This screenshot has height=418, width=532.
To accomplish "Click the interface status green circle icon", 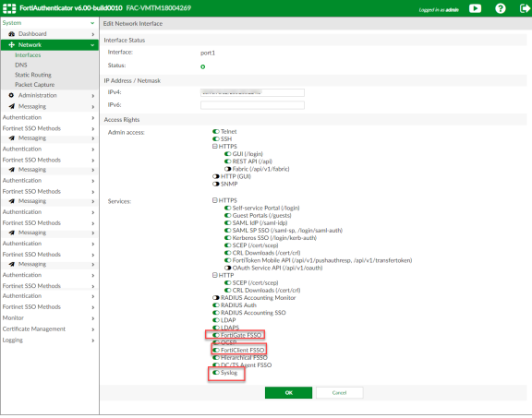I will click(x=203, y=66).
